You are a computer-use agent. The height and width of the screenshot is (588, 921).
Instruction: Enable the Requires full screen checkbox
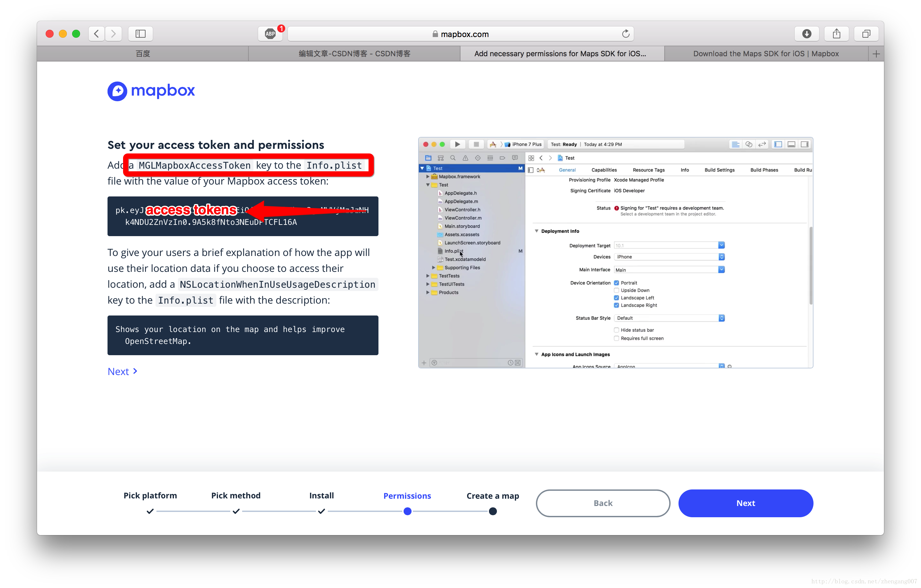(616, 338)
